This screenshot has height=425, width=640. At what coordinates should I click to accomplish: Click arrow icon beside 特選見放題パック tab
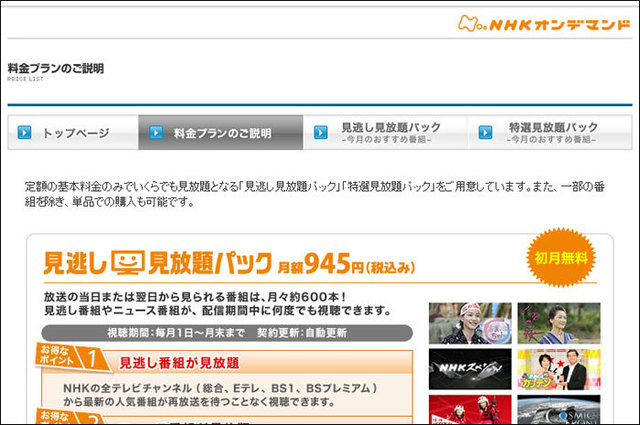pyautogui.click(x=487, y=132)
